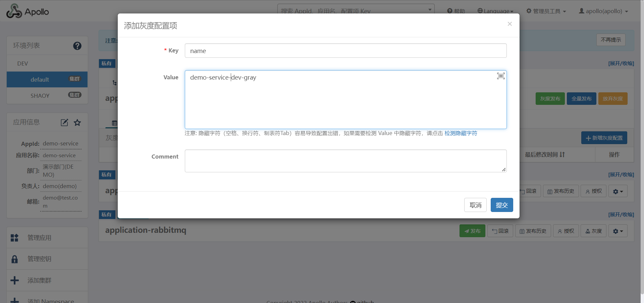Expand the 管理员工具 menu
644x303 pixels.
click(x=546, y=11)
